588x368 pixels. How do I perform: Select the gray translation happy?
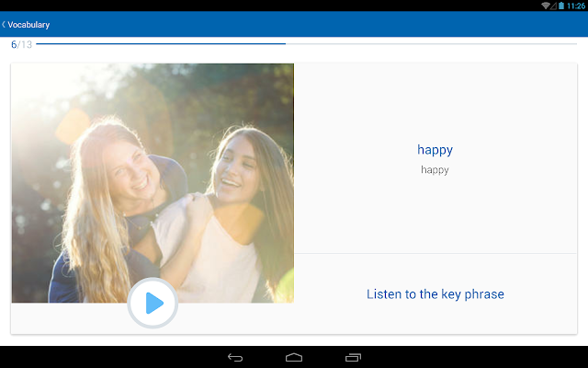click(x=435, y=169)
